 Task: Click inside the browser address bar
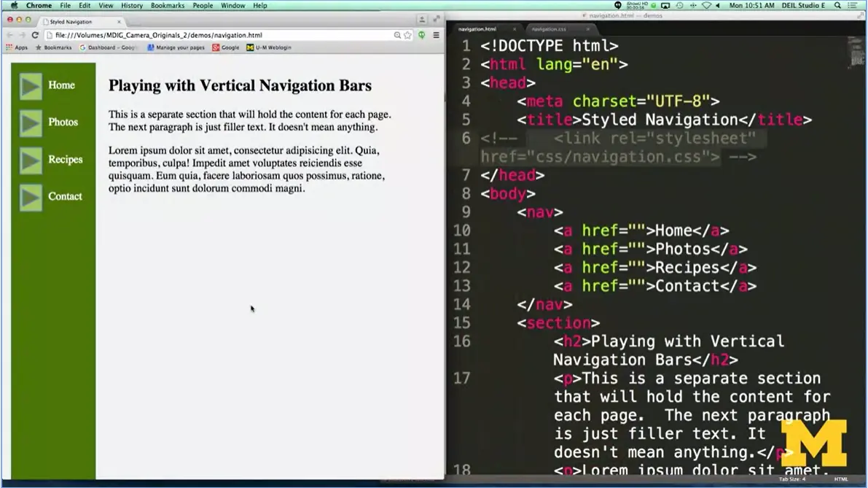(219, 34)
